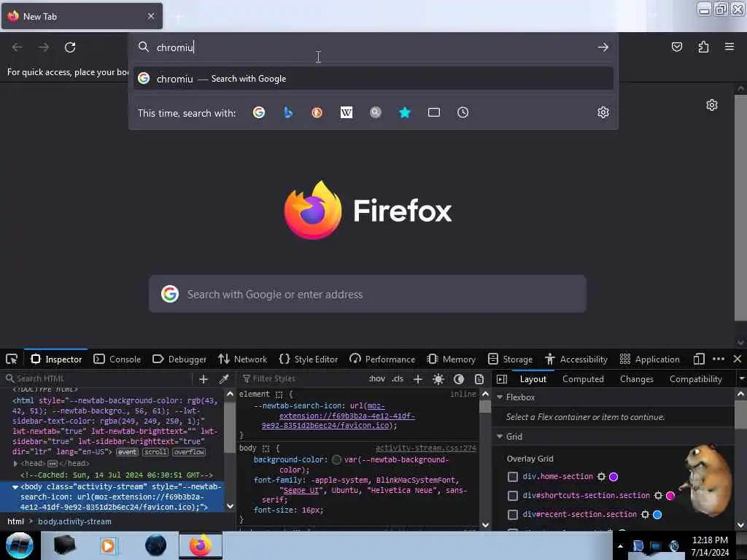Toggle print media simulation
The height and width of the screenshot is (560, 747).
[x=479, y=379]
